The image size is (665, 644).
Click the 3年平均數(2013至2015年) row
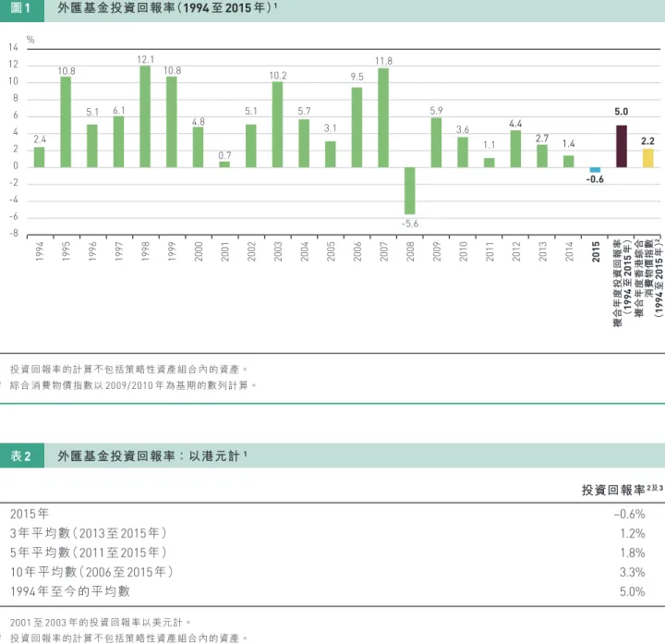coord(89,533)
